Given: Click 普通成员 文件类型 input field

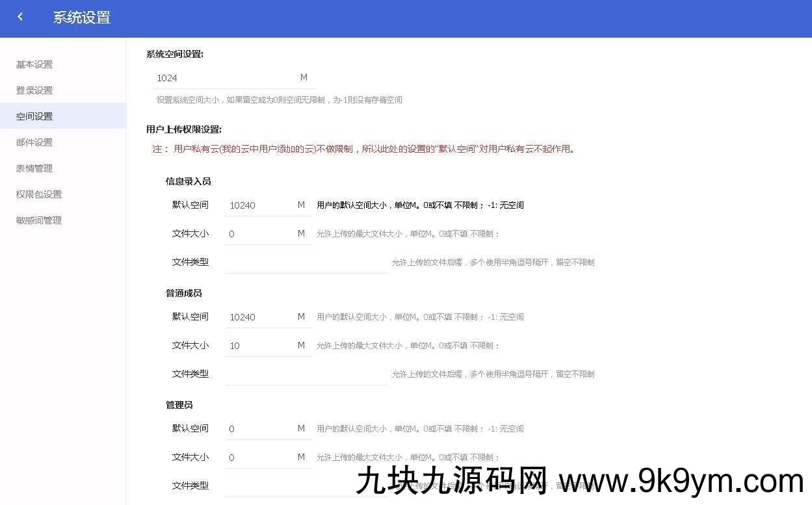Looking at the screenshot, I should pos(306,374).
